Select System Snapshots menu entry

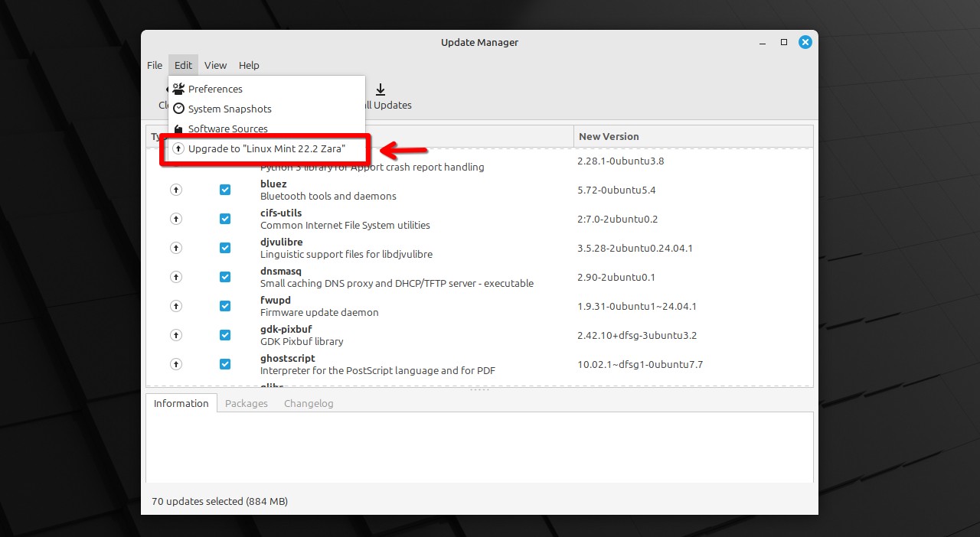[x=266, y=109]
